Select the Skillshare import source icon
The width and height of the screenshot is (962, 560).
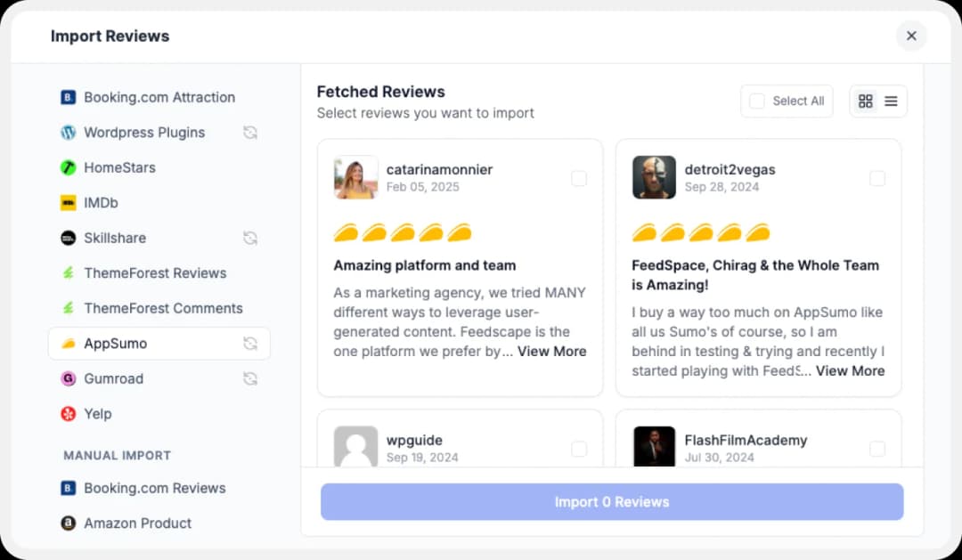(69, 238)
